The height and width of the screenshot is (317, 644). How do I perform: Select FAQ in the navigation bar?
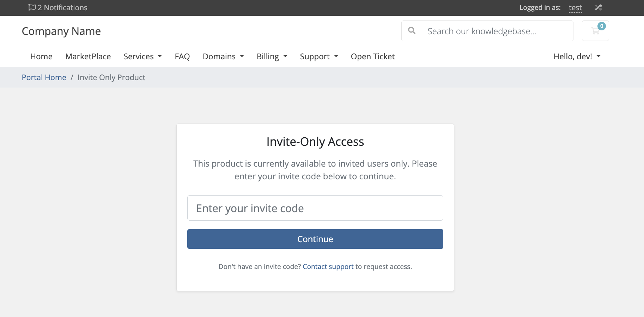pyautogui.click(x=182, y=56)
